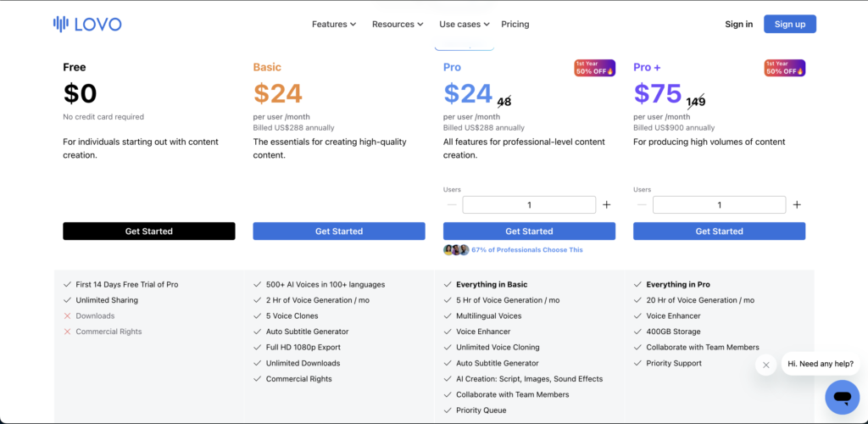
Task: Click the Pro plan users input field
Action: (x=529, y=204)
